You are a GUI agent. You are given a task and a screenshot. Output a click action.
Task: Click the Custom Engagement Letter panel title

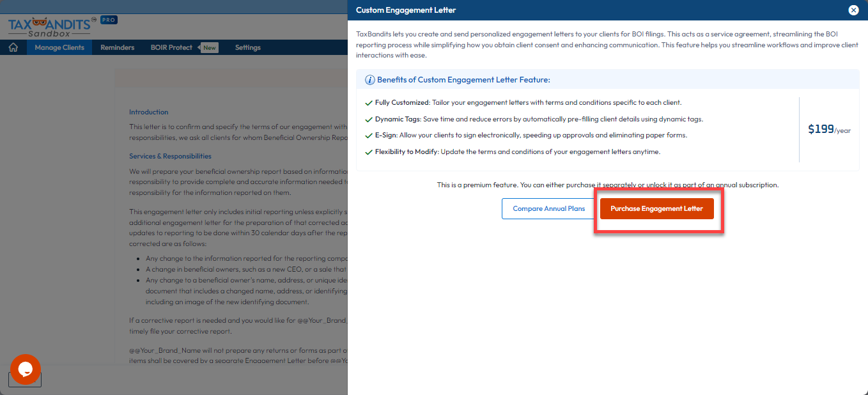406,10
